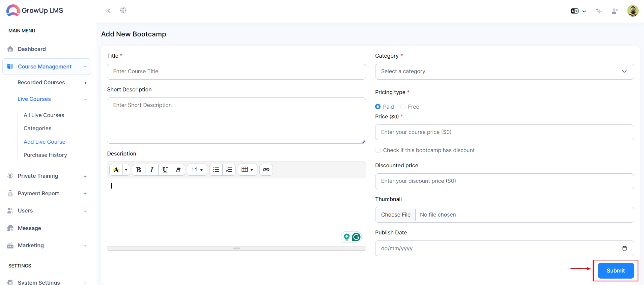
Task: Expand Recorded Courses submenu
Action: pos(85,83)
